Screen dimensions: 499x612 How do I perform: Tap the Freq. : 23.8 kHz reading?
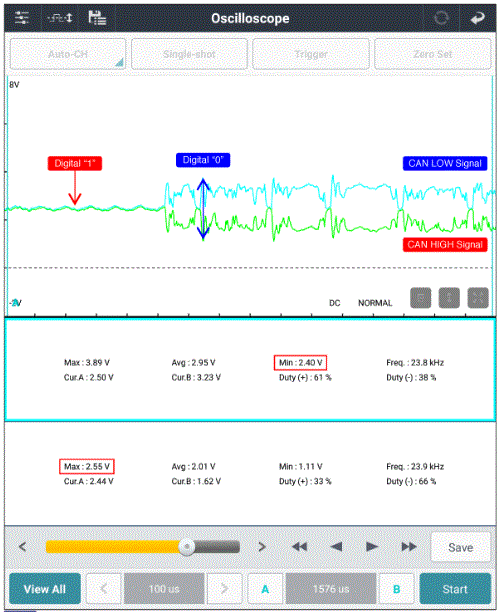[x=415, y=363]
